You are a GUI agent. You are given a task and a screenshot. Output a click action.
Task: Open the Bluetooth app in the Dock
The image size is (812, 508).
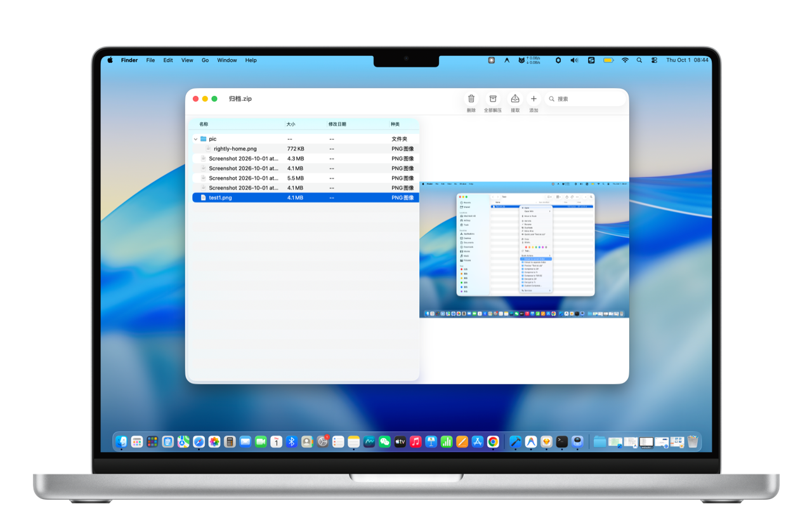tap(292, 442)
